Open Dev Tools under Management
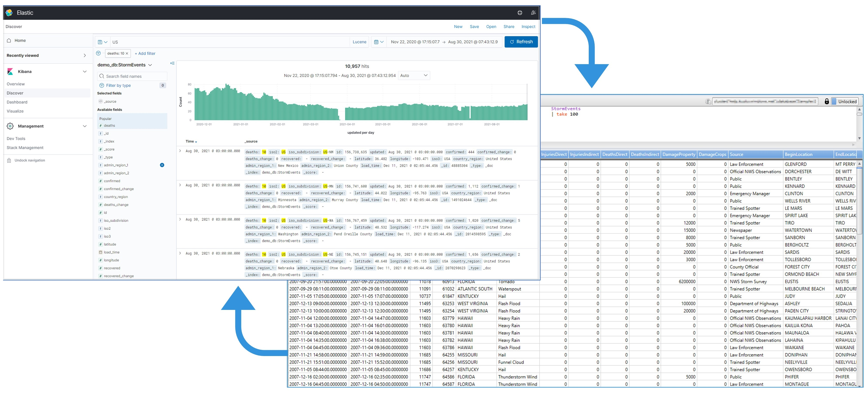This screenshot has height=393, width=868. pos(16,138)
